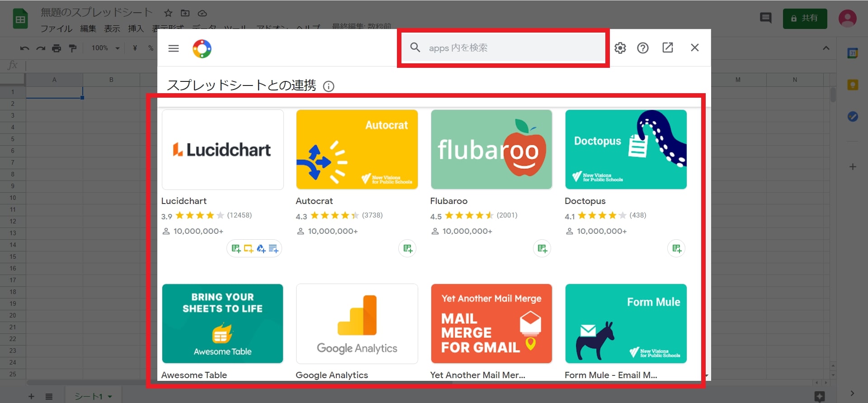Click Lucidchart's rating count (12458)
The height and width of the screenshot is (403, 868).
[239, 215]
